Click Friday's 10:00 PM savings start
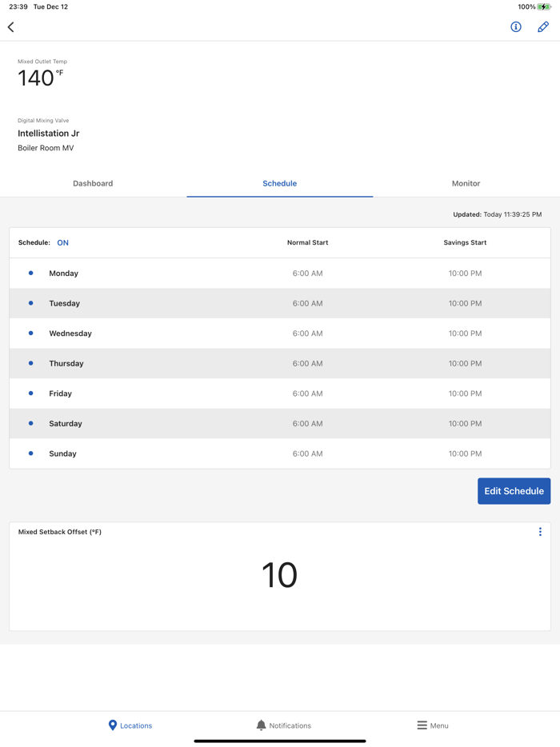Image resolution: width=560 pixels, height=747 pixels. click(465, 393)
